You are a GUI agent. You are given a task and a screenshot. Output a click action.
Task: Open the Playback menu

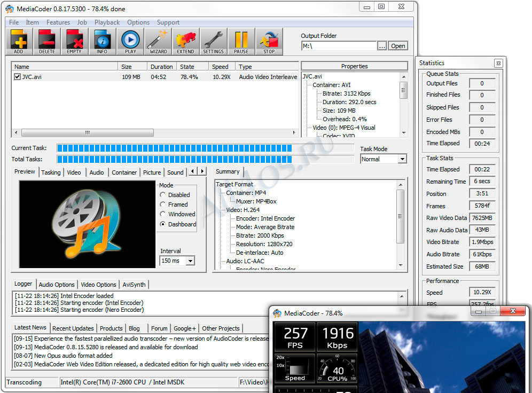pos(107,22)
